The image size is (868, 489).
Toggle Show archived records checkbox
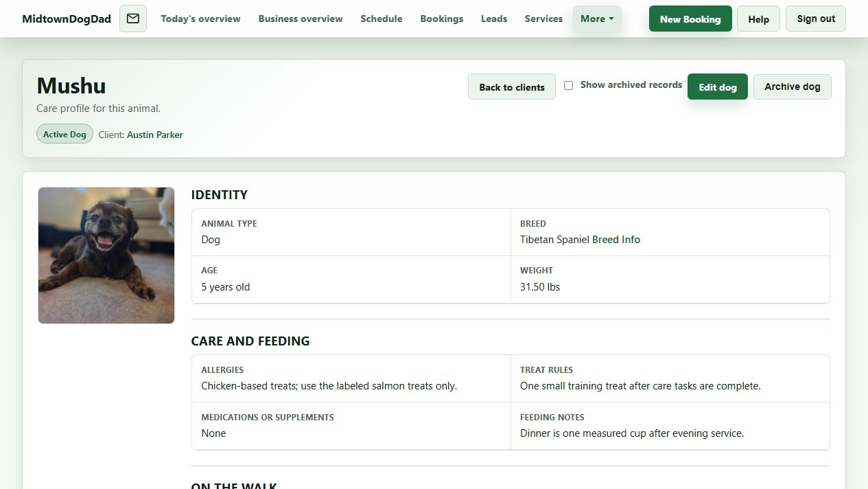(x=568, y=86)
